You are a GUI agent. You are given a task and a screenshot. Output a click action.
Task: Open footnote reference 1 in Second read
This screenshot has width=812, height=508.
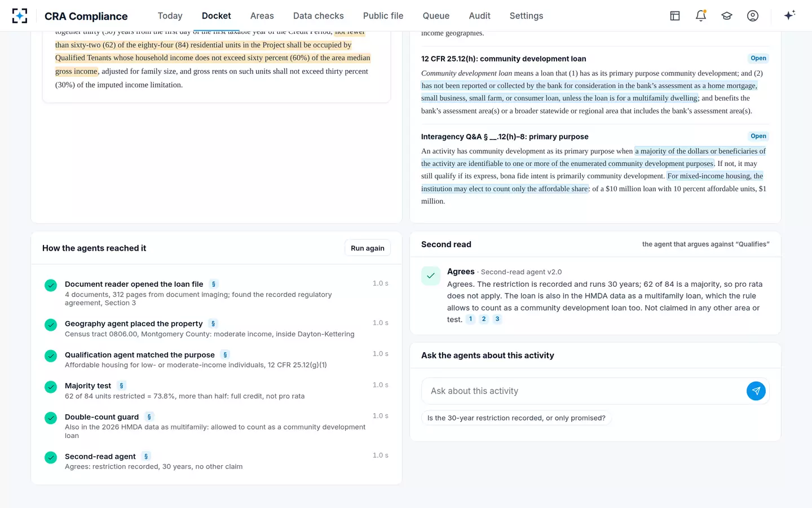(471, 319)
